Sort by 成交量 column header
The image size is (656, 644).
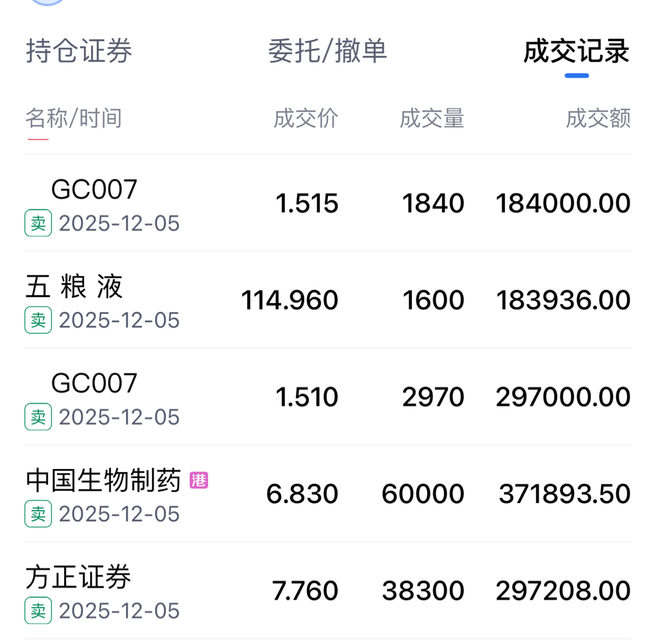432,118
